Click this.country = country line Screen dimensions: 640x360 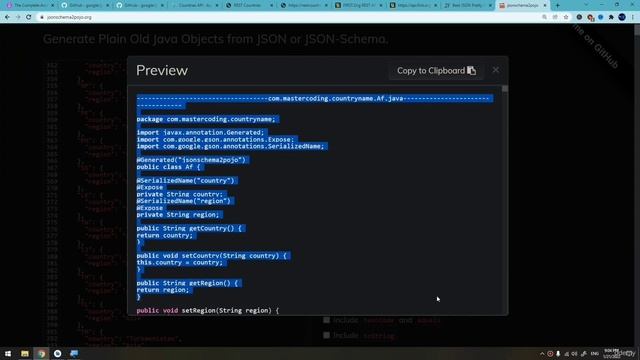[180, 262]
